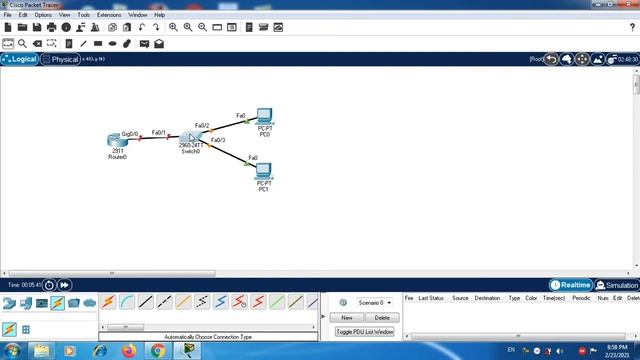Click the New scenario button
640x360 pixels.
tap(347, 318)
